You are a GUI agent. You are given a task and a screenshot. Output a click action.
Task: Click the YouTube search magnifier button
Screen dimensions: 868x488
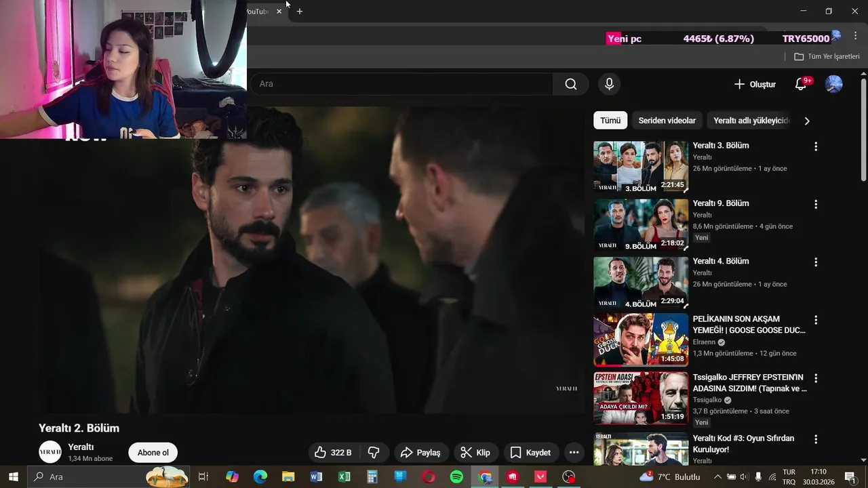pyautogui.click(x=571, y=84)
